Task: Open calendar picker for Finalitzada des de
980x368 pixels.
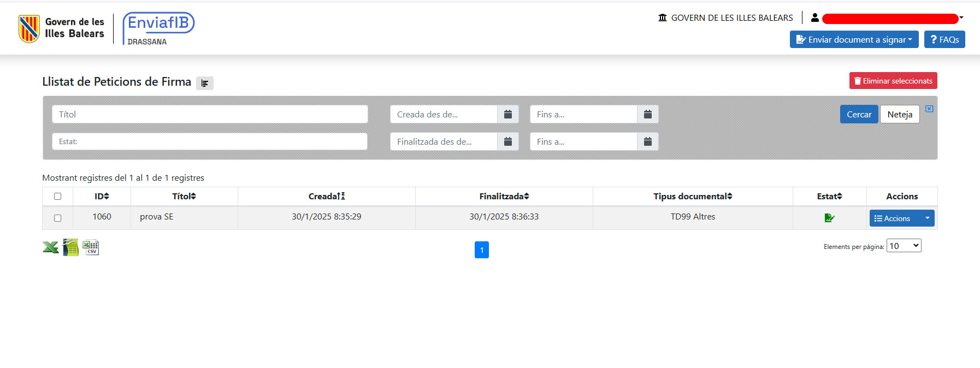Action: [x=508, y=141]
